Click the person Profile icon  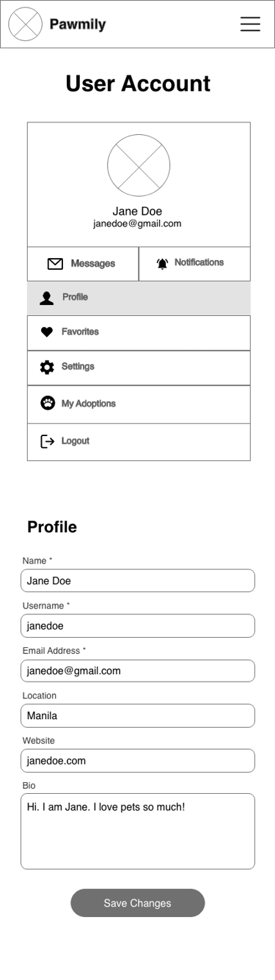[47, 298]
